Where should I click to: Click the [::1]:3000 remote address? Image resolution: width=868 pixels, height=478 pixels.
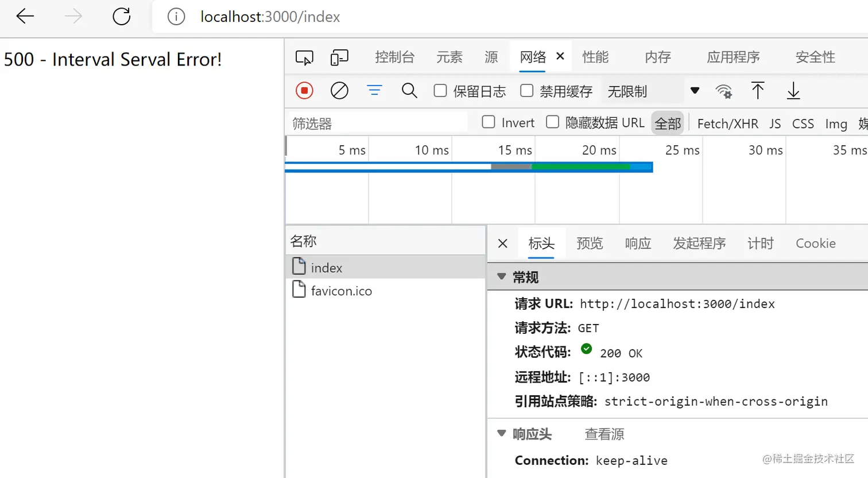point(614,377)
